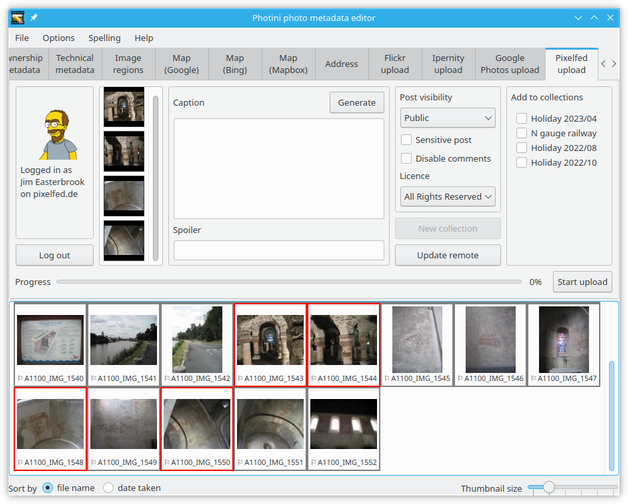This screenshot has width=628, height=504.
Task: Switch to Technical metadata tab
Action: (75, 64)
